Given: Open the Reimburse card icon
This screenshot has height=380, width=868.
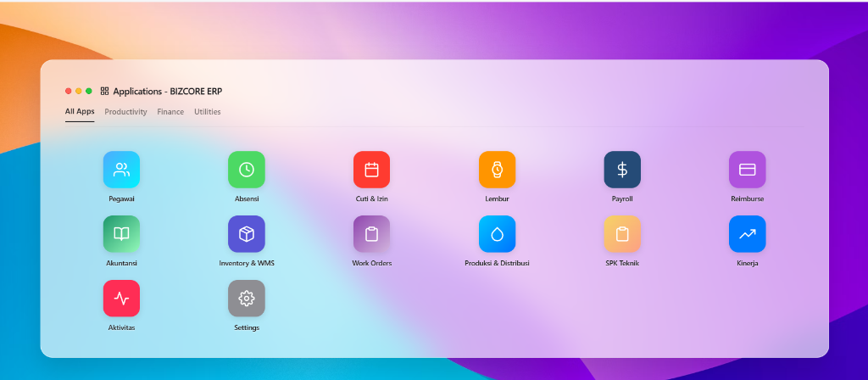Looking at the screenshot, I should 748,170.
